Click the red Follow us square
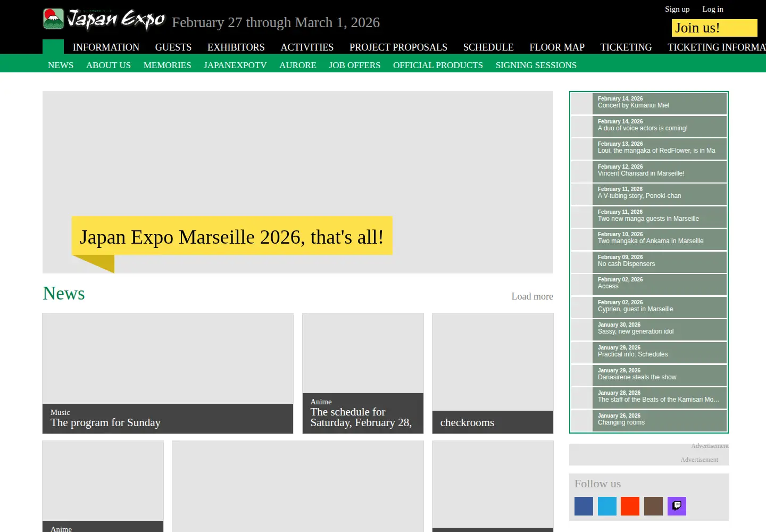766x532 pixels. 630,506
